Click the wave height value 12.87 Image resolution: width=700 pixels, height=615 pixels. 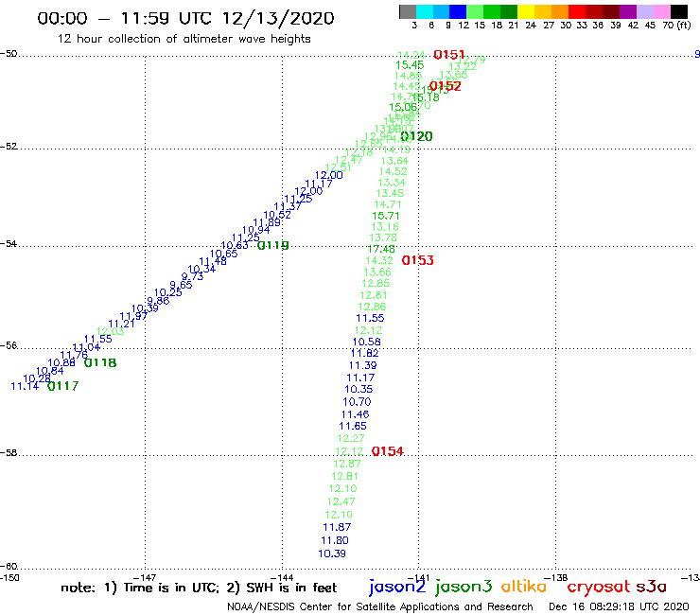[347, 464]
